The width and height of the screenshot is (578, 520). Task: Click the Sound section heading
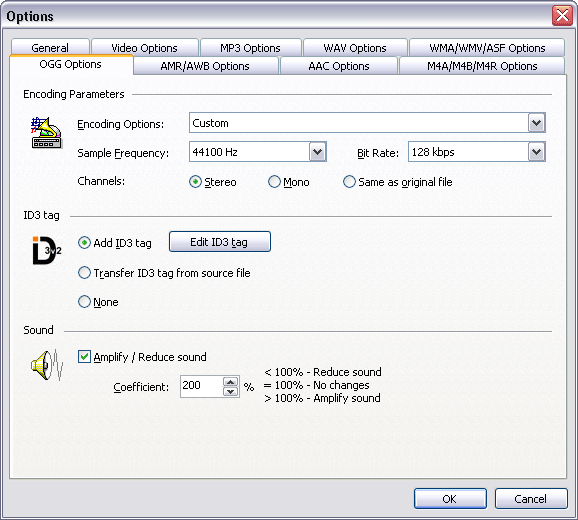pos(38,330)
